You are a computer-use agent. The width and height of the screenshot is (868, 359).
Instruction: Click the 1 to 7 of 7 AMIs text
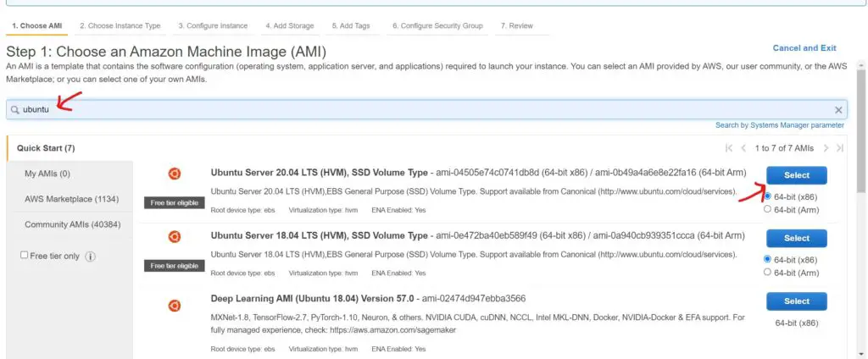[784, 148]
